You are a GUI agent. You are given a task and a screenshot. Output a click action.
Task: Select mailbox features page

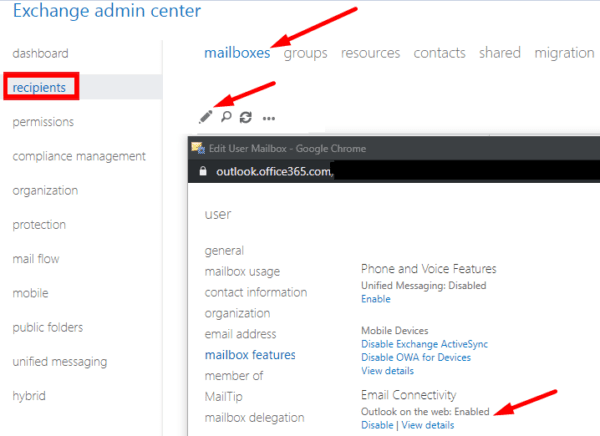(x=250, y=355)
